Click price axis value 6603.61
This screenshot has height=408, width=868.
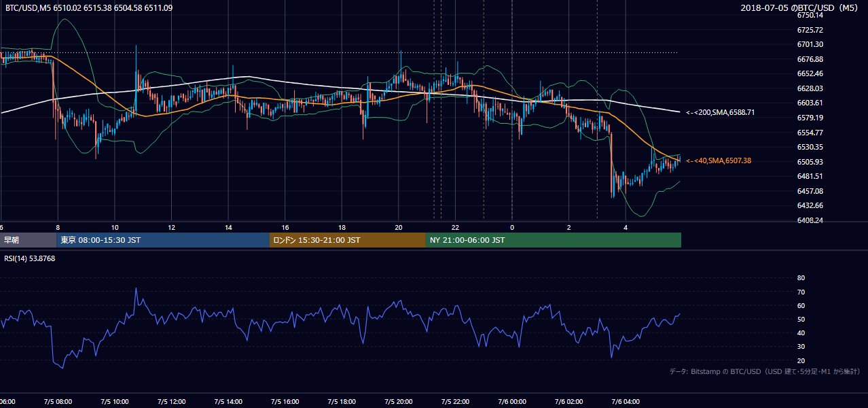pos(810,103)
